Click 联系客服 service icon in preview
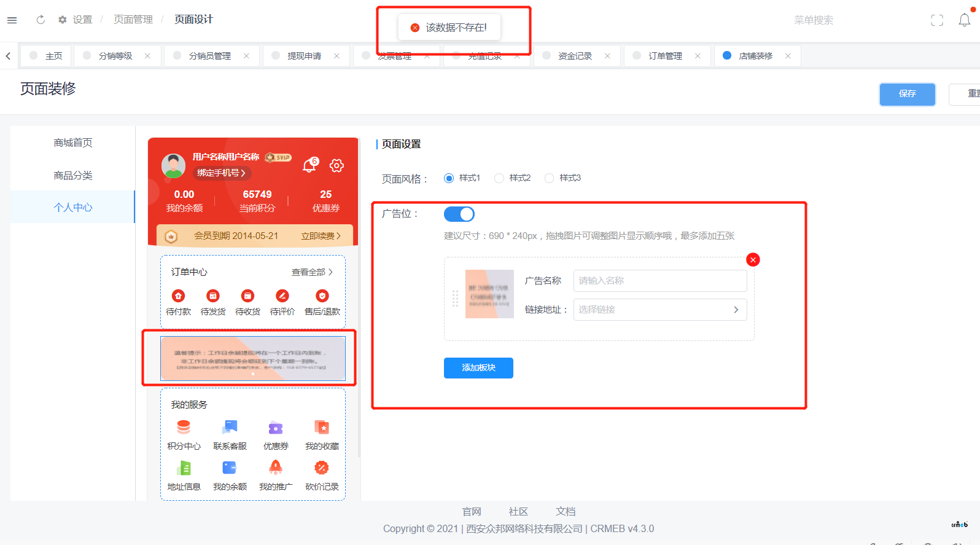The image size is (980, 545). coord(230,427)
